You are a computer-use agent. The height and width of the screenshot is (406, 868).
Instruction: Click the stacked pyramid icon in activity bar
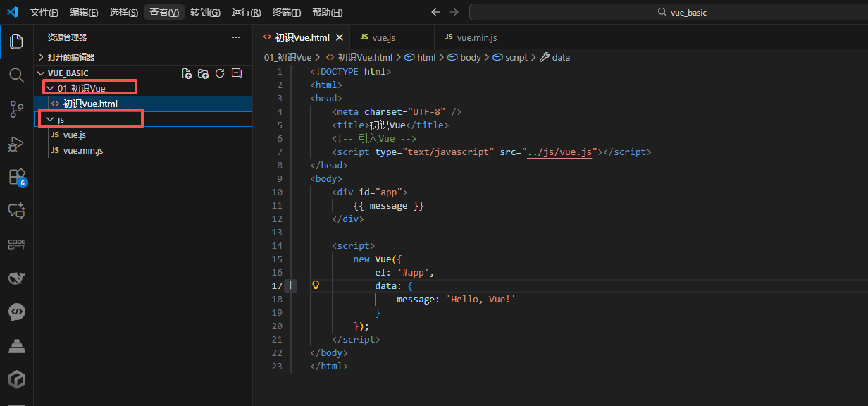tap(16, 346)
